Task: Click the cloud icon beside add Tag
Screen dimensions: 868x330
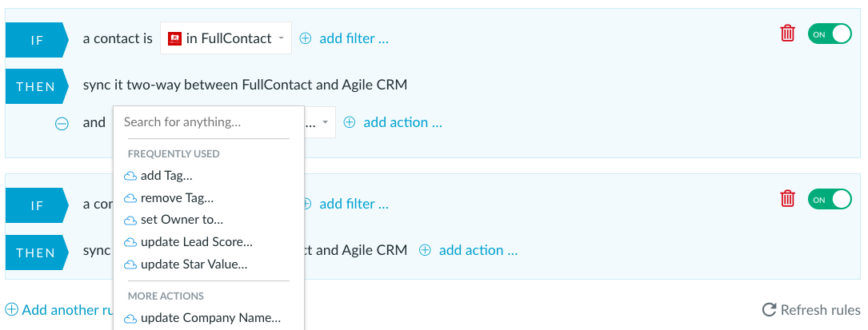Action: tap(130, 177)
